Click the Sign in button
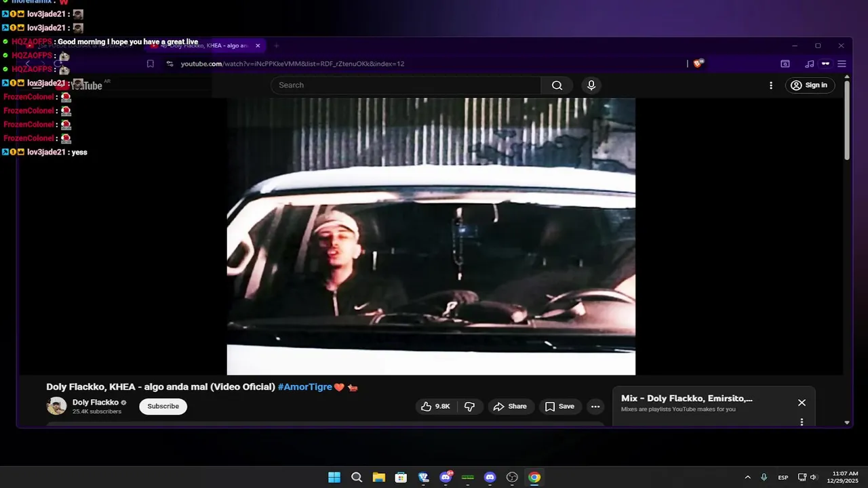The image size is (868, 488). coord(810,85)
